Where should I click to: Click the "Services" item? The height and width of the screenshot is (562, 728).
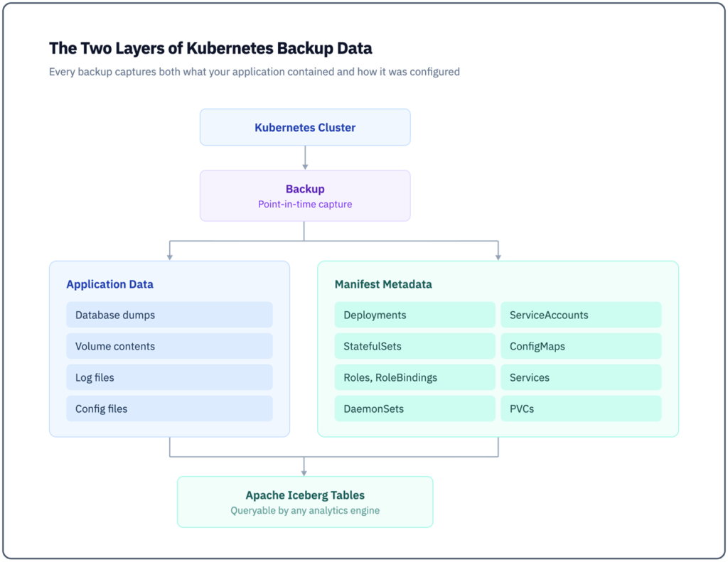pos(581,377)
